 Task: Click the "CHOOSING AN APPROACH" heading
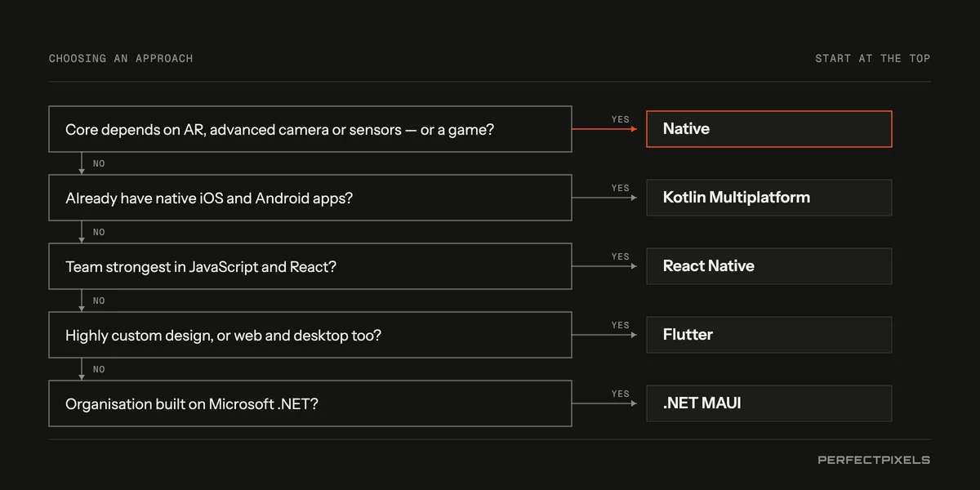click(121, 59)
